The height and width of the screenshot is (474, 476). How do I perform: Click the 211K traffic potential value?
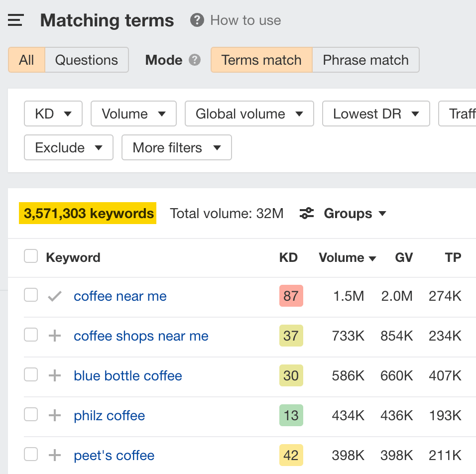[x=445, y=455]
